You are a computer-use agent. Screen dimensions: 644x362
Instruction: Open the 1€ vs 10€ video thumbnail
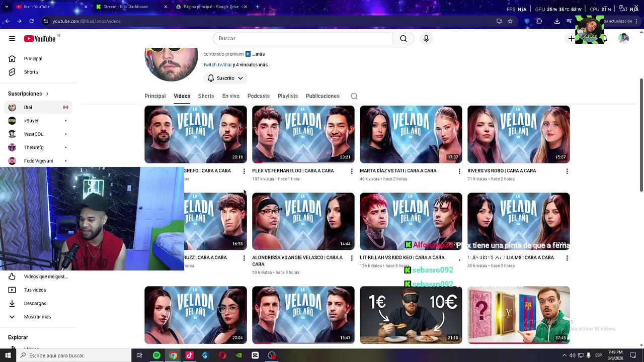pos(411,315)
